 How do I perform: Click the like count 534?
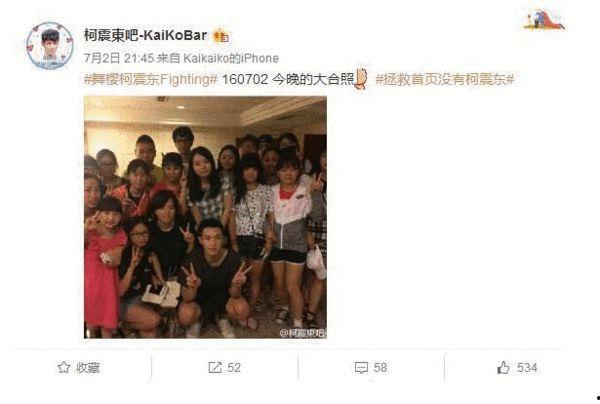(527, 368)
